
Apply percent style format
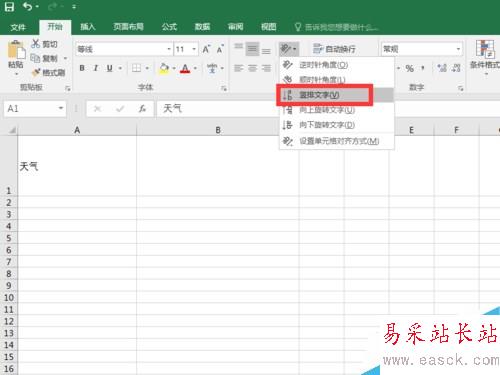click(x=410, y=68)
